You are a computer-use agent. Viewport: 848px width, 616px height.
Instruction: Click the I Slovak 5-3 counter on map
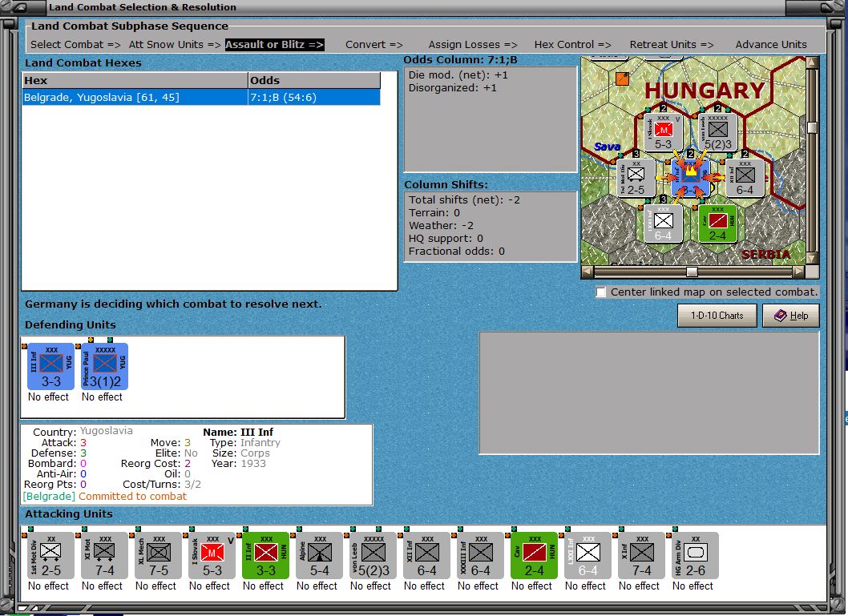tap(664, 133)
